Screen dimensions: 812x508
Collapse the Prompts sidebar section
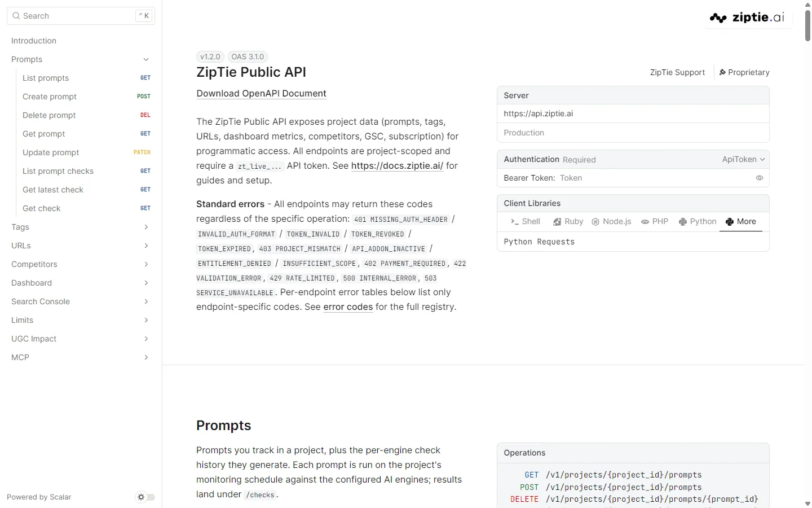tap(81, 59)
